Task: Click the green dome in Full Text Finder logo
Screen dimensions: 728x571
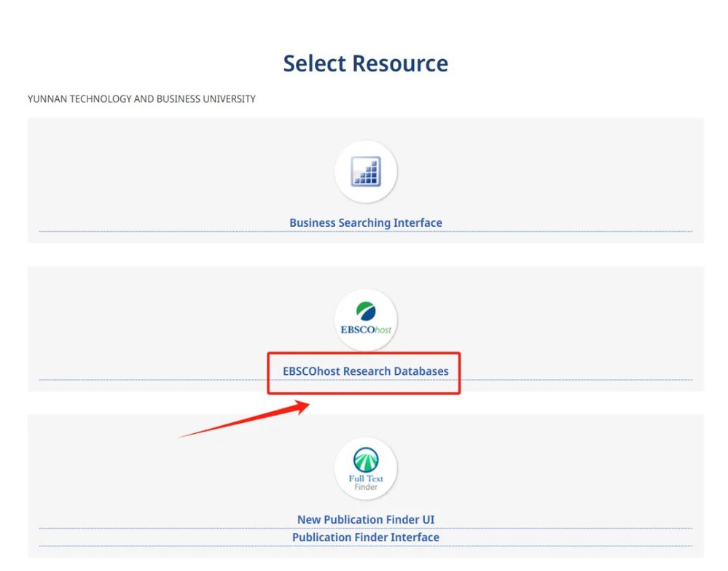Action: [x=366, y=459]
